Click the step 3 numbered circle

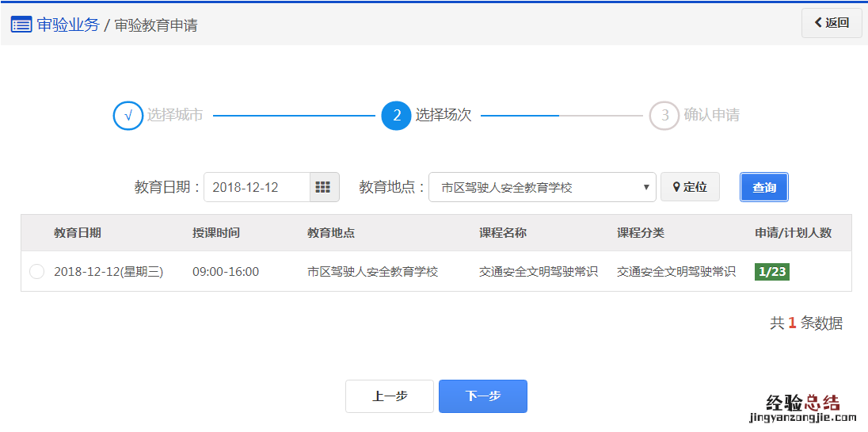point(664,116)
